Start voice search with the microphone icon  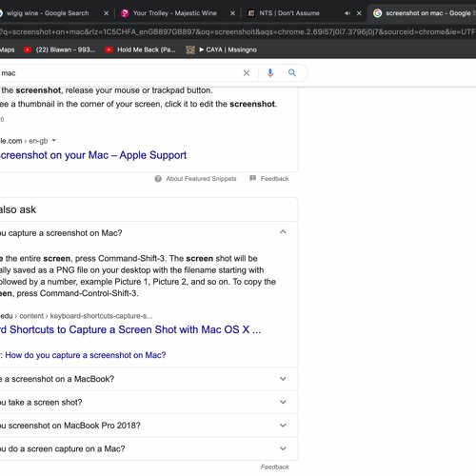[270, 73]
